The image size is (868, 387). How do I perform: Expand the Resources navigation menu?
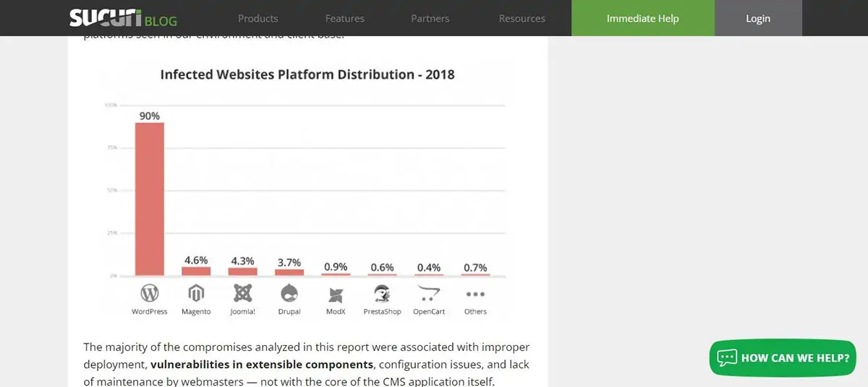(x=522, y=18)
